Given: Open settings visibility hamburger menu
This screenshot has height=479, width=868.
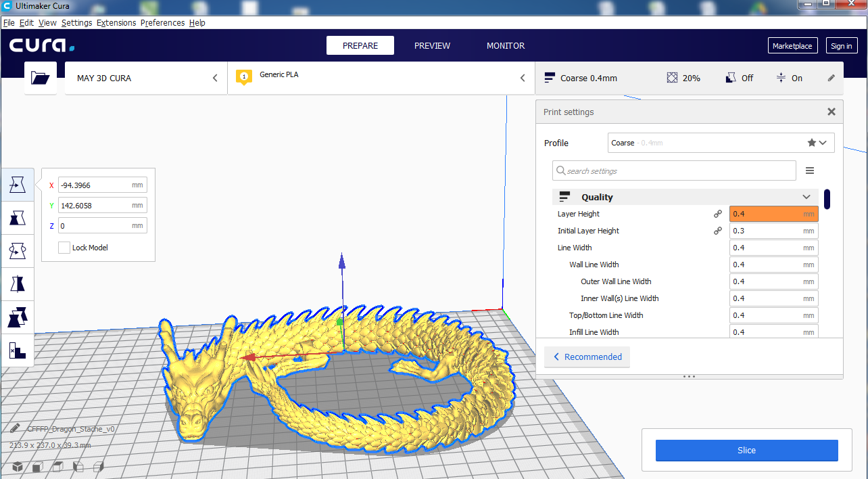Looking at the screenshot, I should (x=810, y=170).
